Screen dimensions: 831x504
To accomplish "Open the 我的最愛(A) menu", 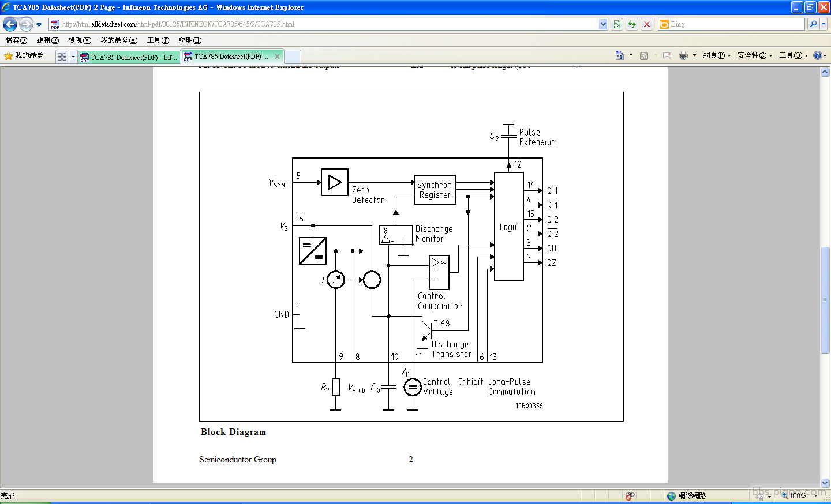I will pyautogui.click(x=119, y=40).
